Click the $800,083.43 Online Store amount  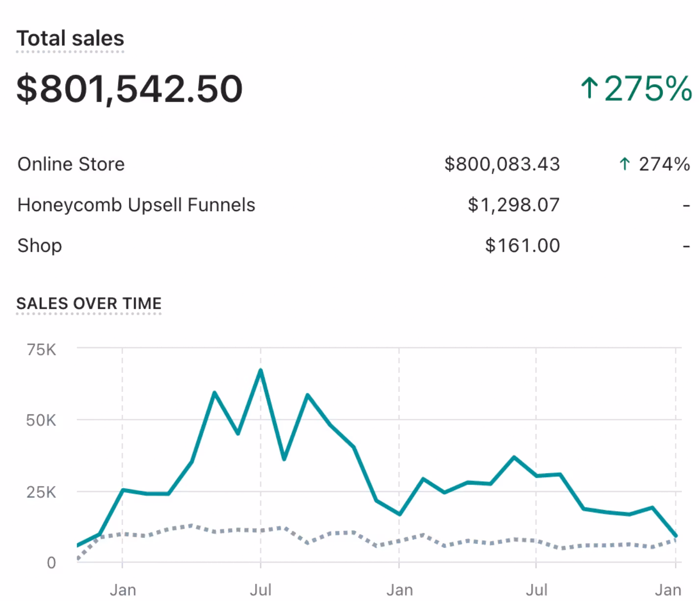click(x=502, y=164)
